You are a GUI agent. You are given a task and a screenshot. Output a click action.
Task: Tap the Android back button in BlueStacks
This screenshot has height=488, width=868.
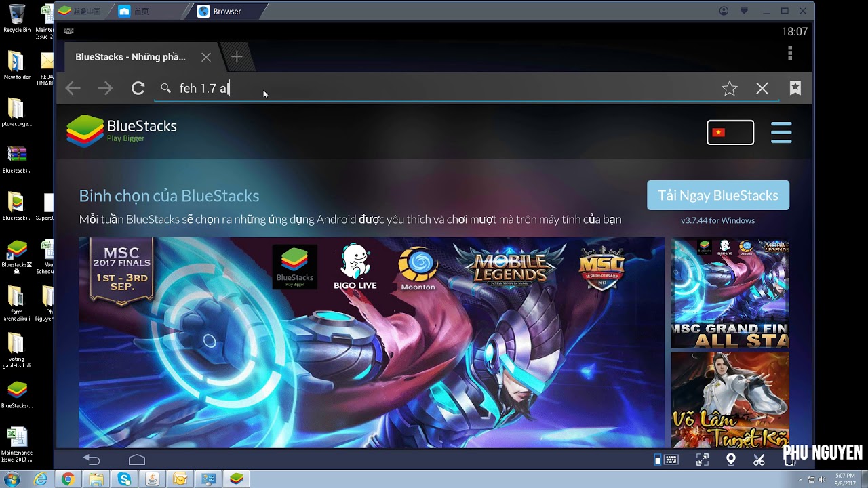[x=92, y=460]
